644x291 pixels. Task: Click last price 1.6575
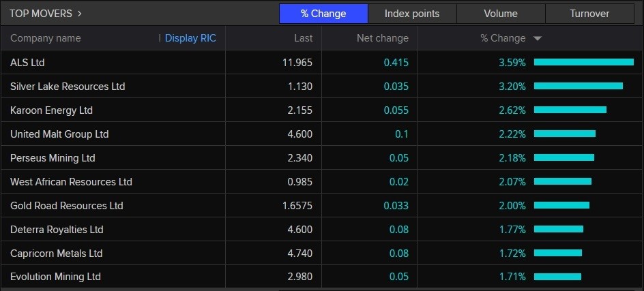[x=297, y=206]
